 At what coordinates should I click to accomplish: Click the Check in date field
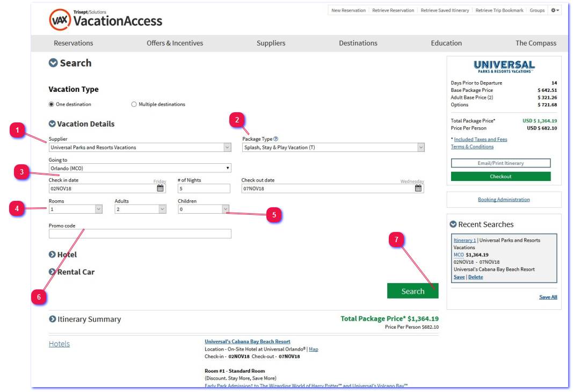pyautogui.click(x=107, y=188)
